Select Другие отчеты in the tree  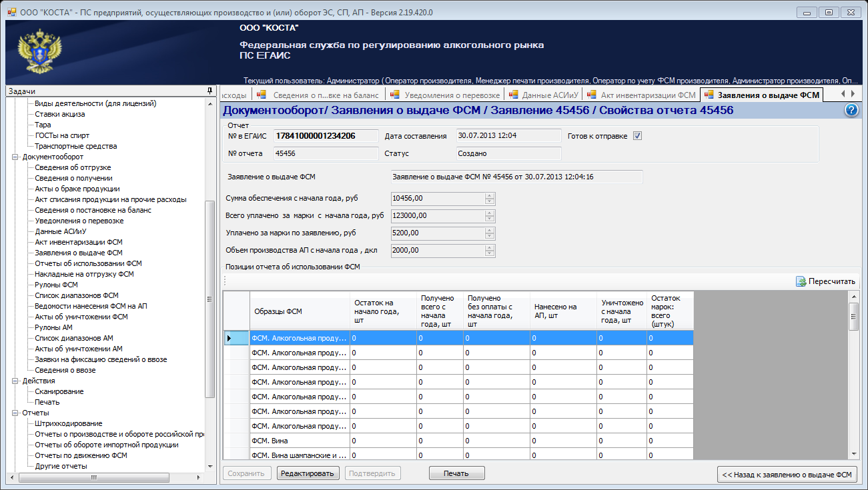coord(61,466)
